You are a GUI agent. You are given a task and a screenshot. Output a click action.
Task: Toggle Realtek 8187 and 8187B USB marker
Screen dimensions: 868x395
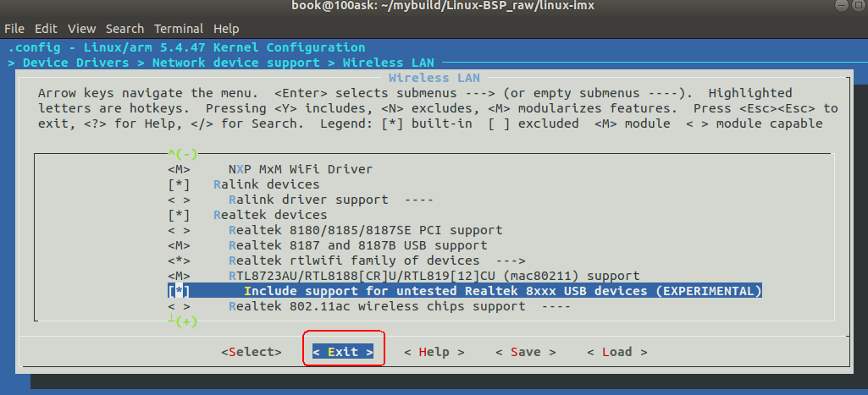pos(179,245)
